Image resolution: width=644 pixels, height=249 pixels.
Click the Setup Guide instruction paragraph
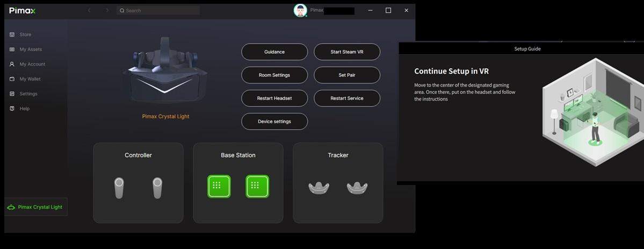(x=465, y=92)
